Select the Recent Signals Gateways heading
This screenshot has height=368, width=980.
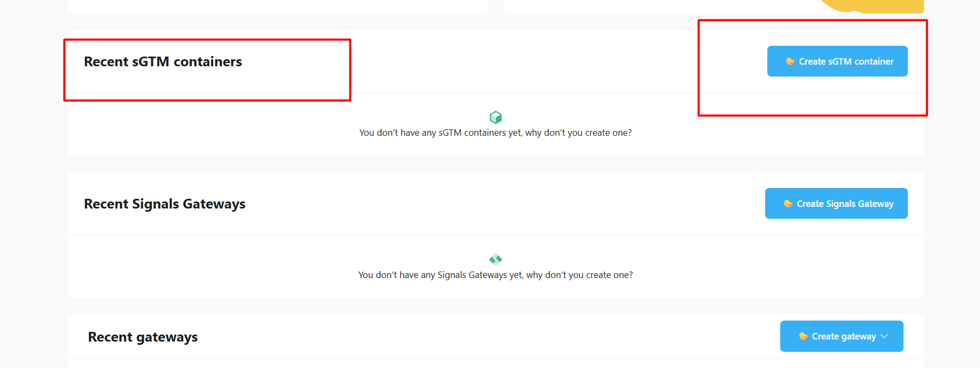164,204
